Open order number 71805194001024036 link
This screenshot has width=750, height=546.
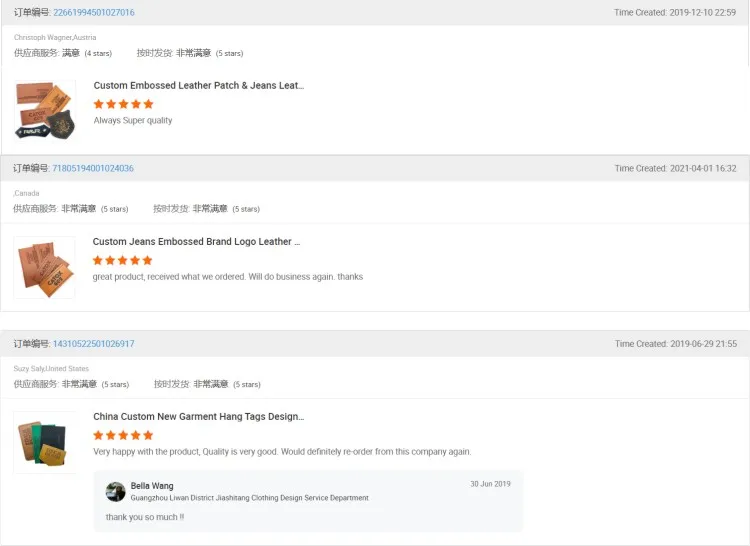coord(92,168)
